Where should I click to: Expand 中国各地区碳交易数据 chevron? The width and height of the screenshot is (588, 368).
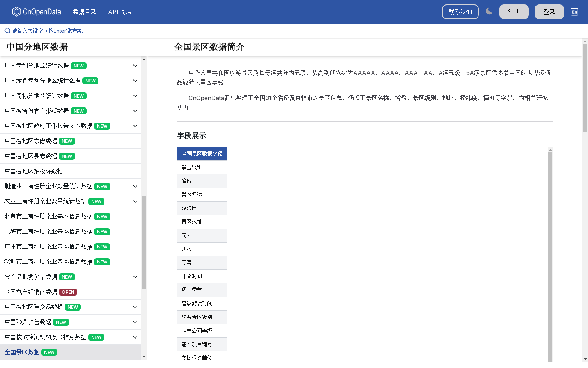pos(135,307)
